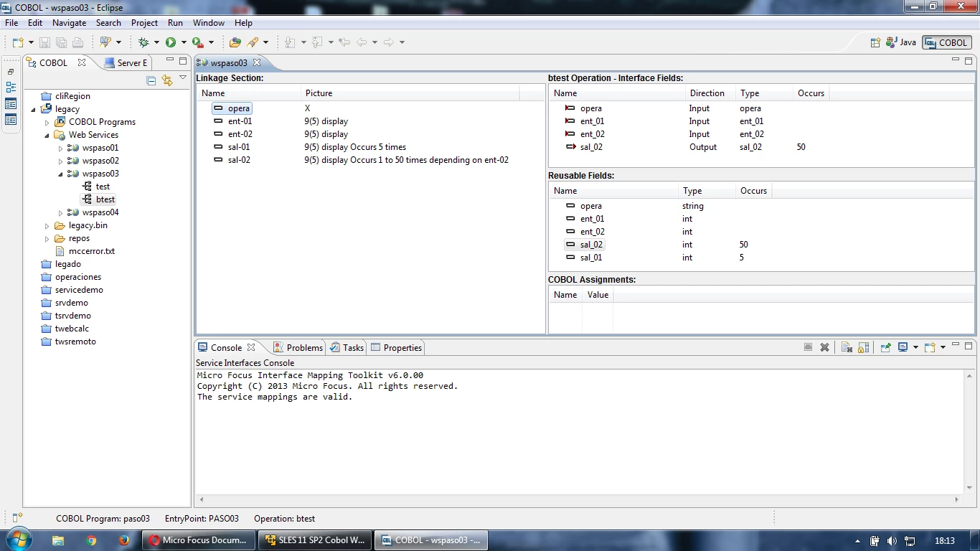Screen dimensions: 980x551
Task: Click the Remove Launch X icon in console
Action: pos(825,347)
